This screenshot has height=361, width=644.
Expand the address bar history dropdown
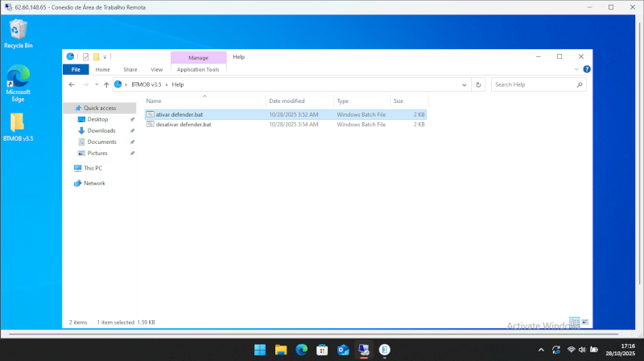464,84
